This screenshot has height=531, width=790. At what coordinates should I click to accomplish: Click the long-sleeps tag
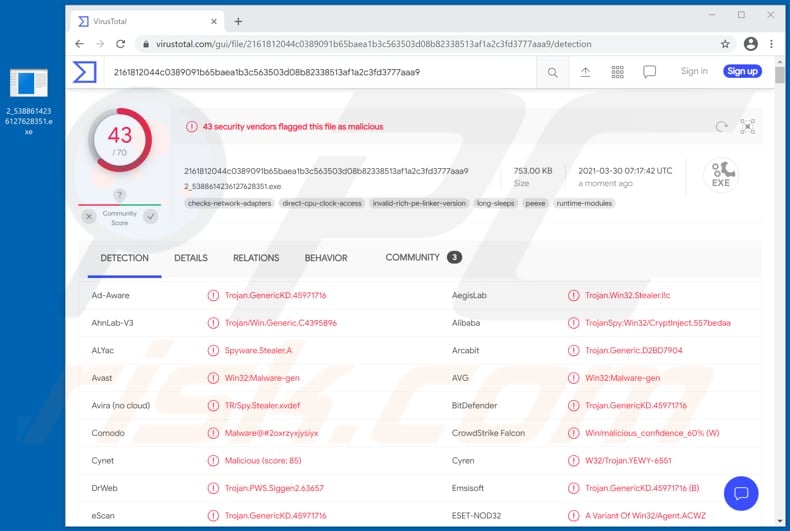496,204
